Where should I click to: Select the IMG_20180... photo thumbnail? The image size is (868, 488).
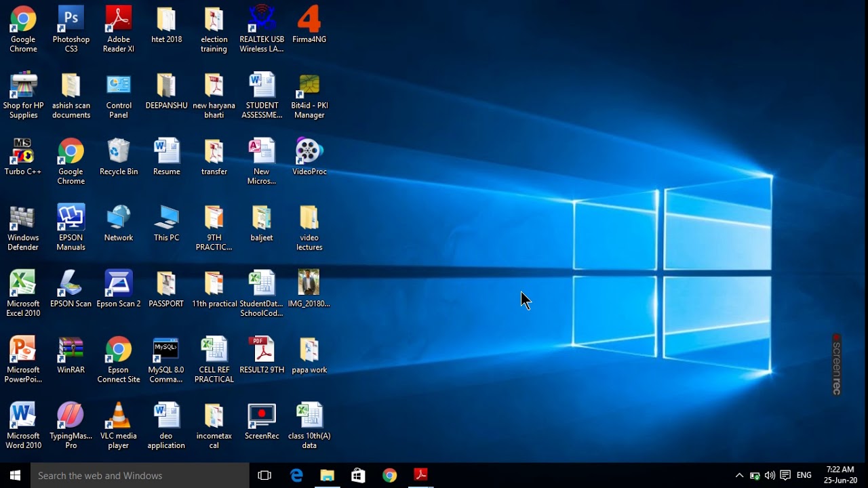309,289
